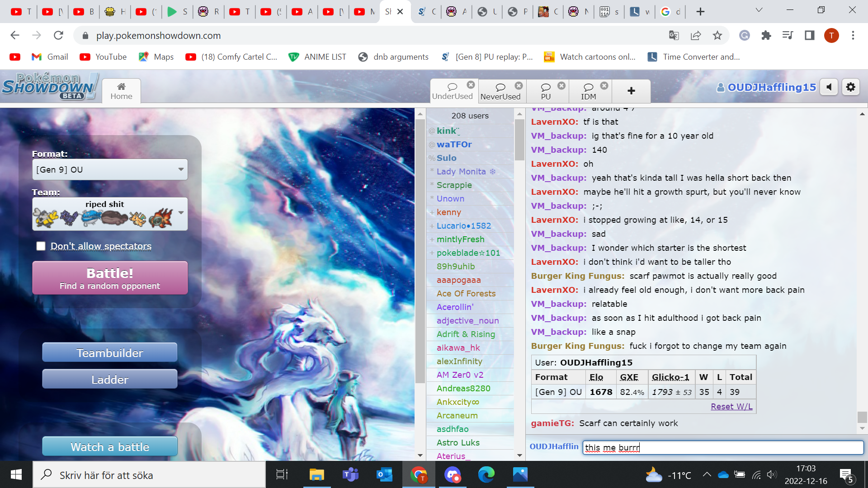Expand the tab search chevron
The image size is (868, 488).
coord(759,10)
